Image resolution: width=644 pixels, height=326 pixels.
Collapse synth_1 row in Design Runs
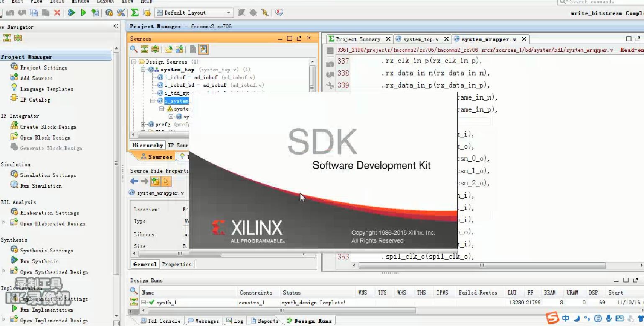point(144,302)
